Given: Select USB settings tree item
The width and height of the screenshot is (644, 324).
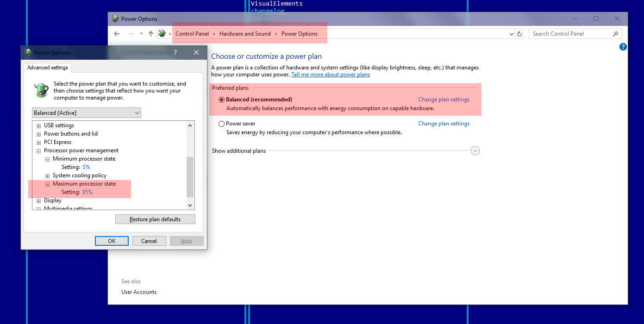Looking at the screenshot, I should (x=59, y=125).
